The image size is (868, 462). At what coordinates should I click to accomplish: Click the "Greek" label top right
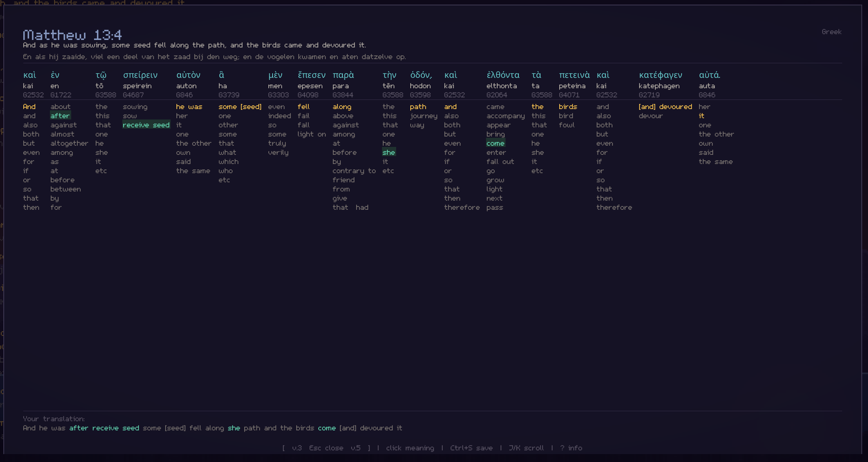click(x=832, y=31)
